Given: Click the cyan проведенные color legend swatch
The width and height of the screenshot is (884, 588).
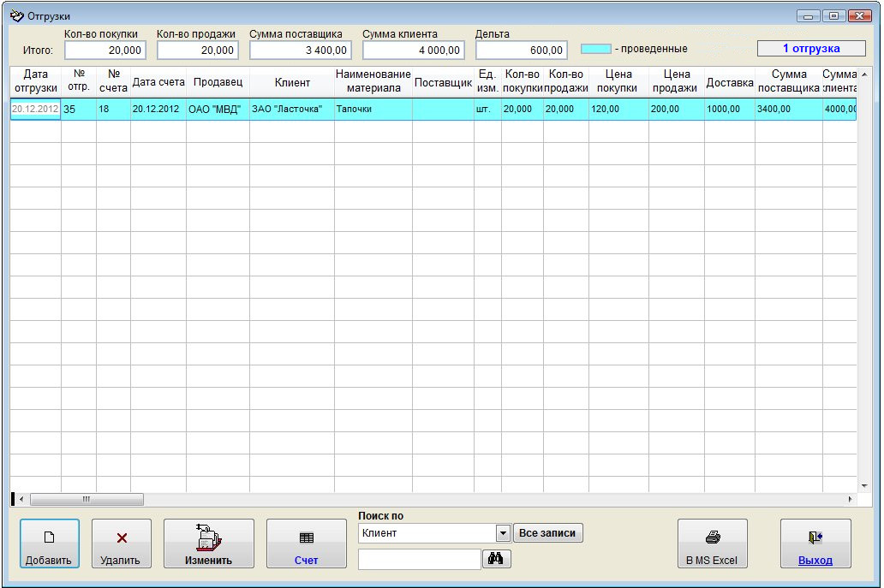Looking at the screenshot, I should (596, 49).
